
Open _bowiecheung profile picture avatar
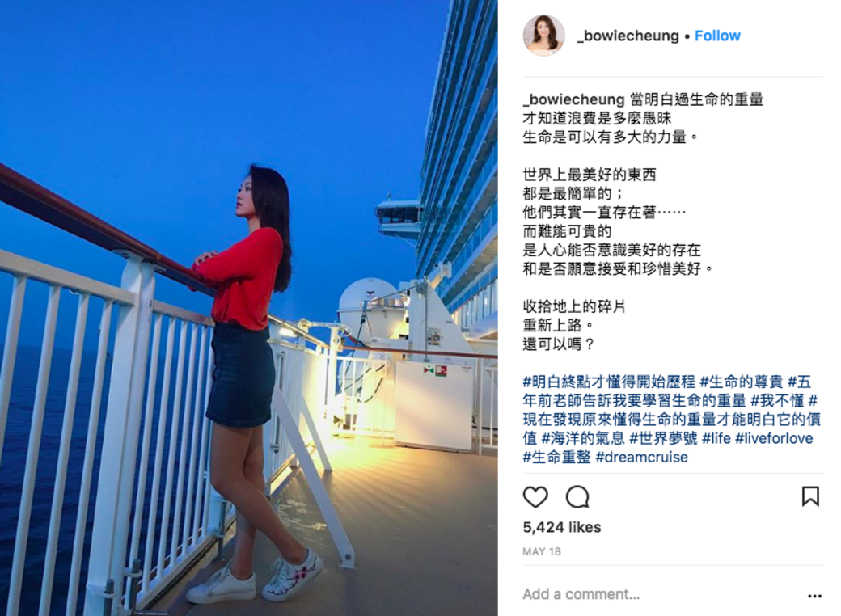coord(544,36)
